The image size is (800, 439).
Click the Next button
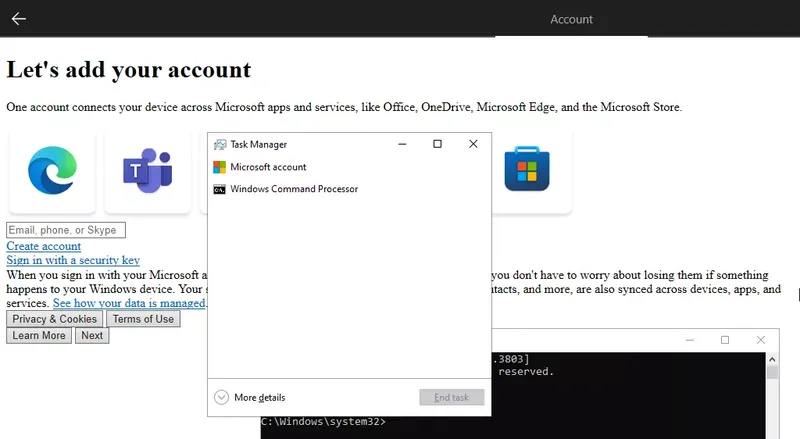(92, 335)
